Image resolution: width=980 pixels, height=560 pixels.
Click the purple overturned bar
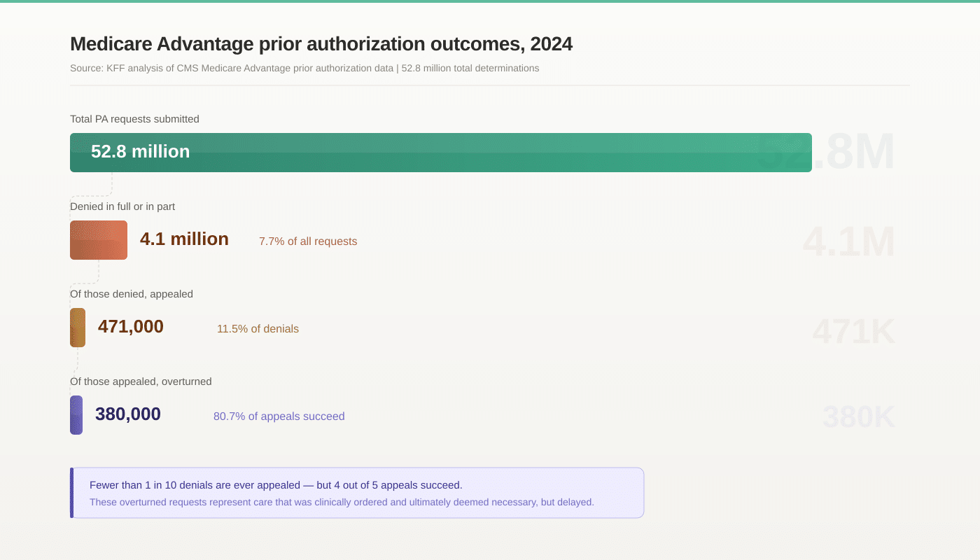click(76, 415)
